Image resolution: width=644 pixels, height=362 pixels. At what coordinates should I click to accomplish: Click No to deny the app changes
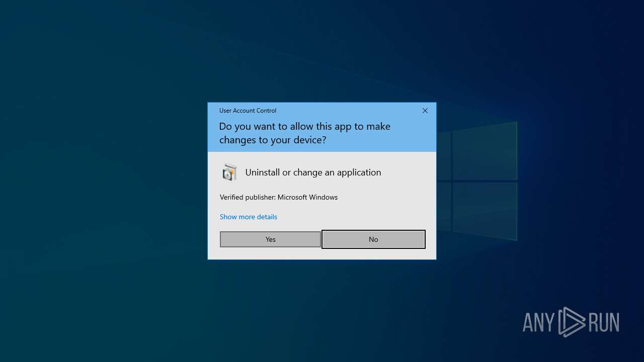pyautogui.click(x=373, y=239)
